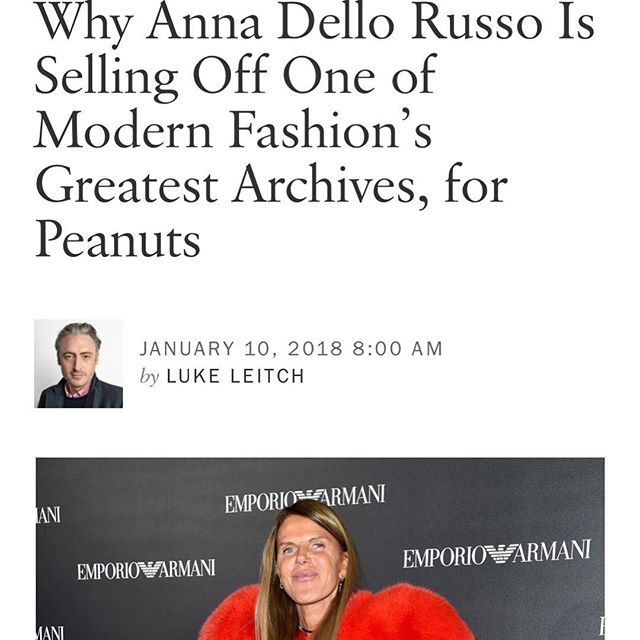This screenshot has width=640, height=640.
Task: Click the EMPORIO text in the right backdrop logo
Action: pyautogui.click(x=443, y=558)
